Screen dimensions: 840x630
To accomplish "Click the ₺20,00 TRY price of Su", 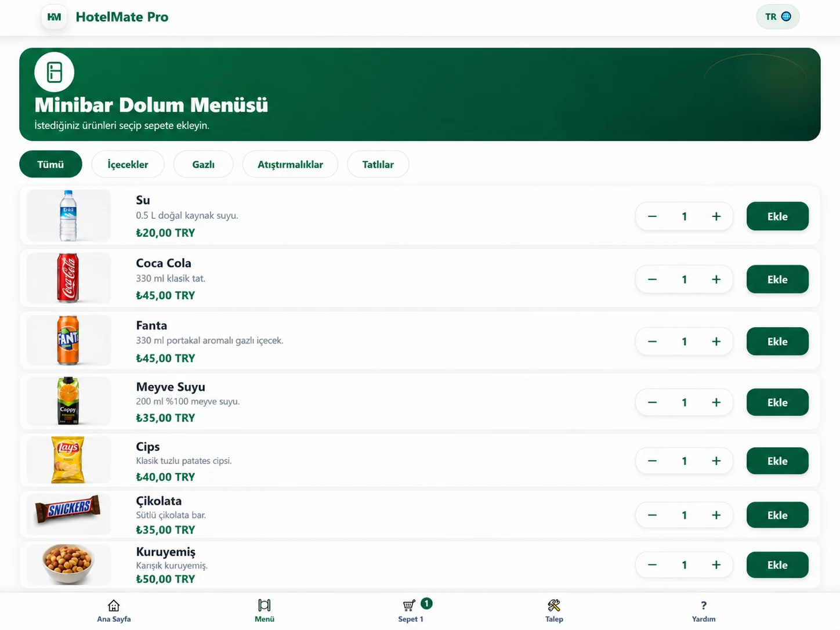I will pos(165,233).
